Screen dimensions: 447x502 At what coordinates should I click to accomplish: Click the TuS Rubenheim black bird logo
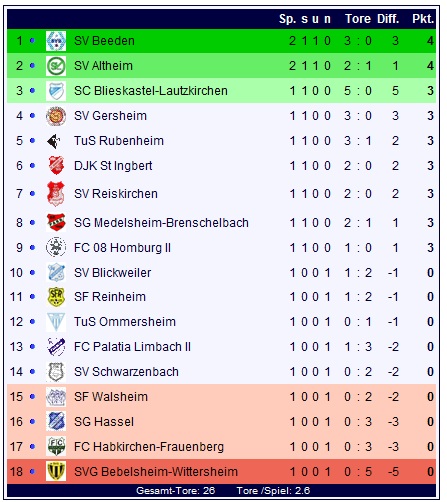54,141
